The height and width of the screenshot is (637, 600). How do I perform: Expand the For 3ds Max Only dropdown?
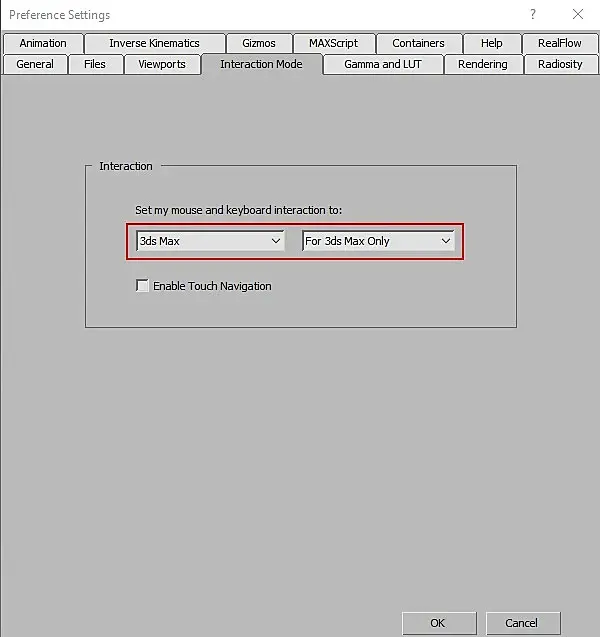pyautogui.click(x=378, y=241)
